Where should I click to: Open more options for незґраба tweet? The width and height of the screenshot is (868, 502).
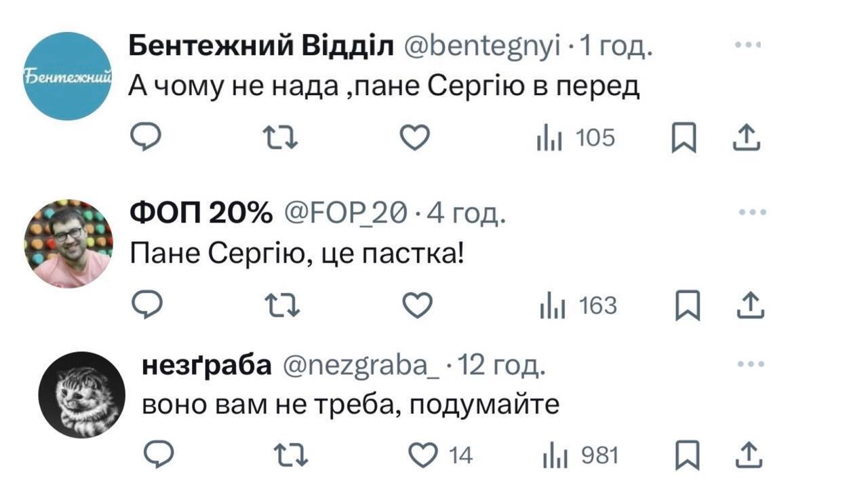click(751, 364)
